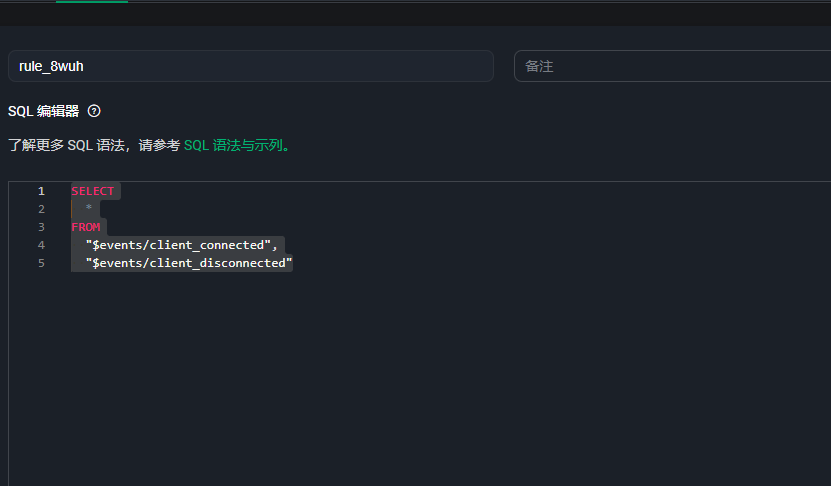Click line number 5 in the gutter
The width and height of the screenshot is (831, 486).
pos(41,263)
